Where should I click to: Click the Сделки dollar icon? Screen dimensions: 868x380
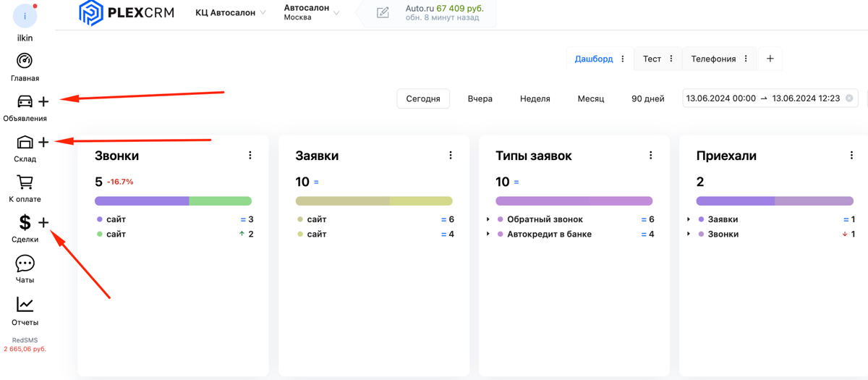[25, 223]
